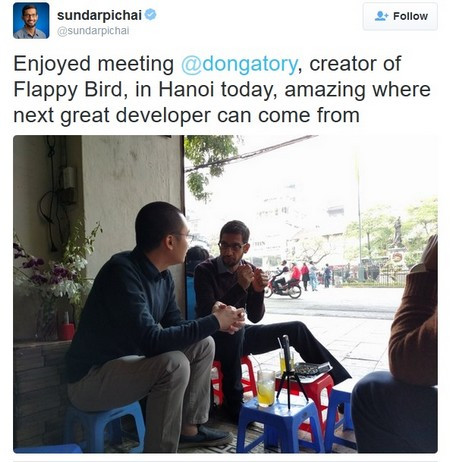The image size is (450, 462).
Task: Open the @dongatory mention link
Action: click(x=239, y=64)
